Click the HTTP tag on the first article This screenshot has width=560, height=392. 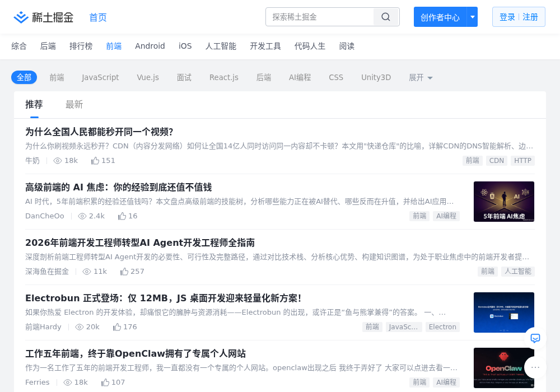tap(522, 161)
